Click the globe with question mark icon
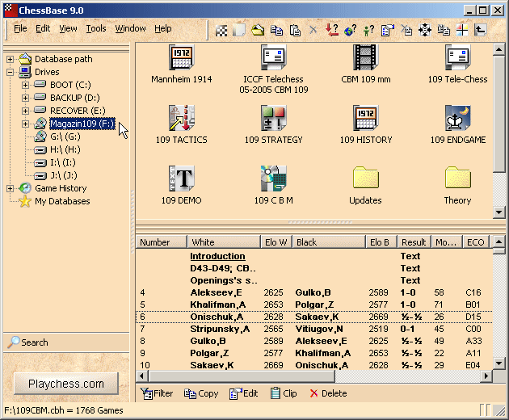Image resolution: width=509 pixels, height=420 pixels. tap(351, 31)
